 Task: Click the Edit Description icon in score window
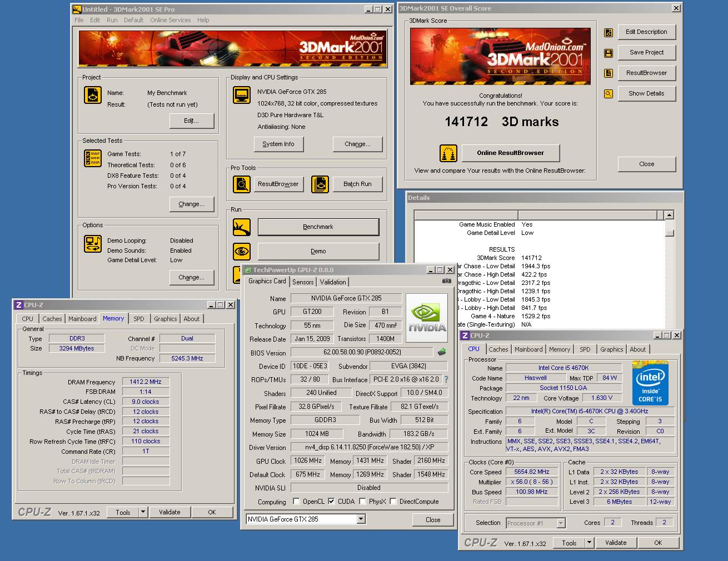point(609,33)
